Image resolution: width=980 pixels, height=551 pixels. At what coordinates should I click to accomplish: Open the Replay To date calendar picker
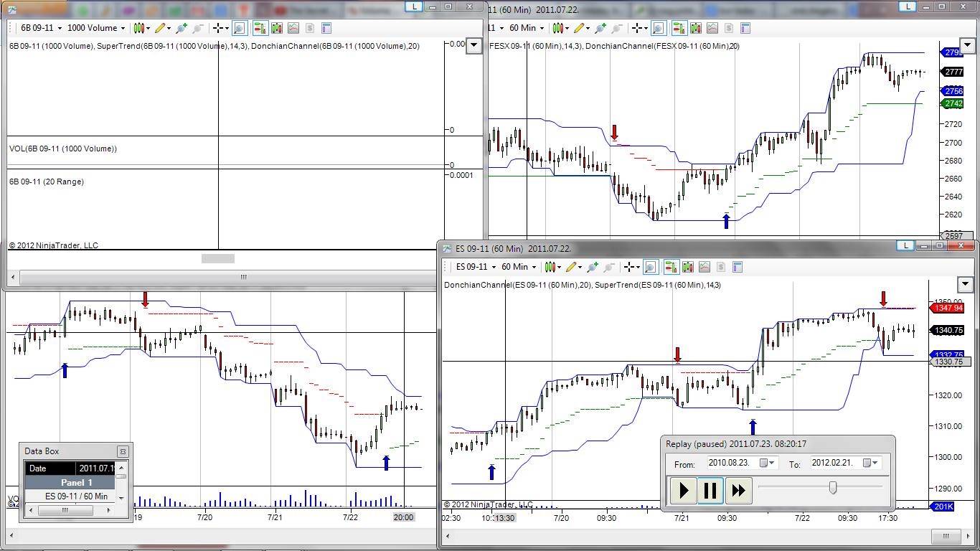click(x=872, y=463)
